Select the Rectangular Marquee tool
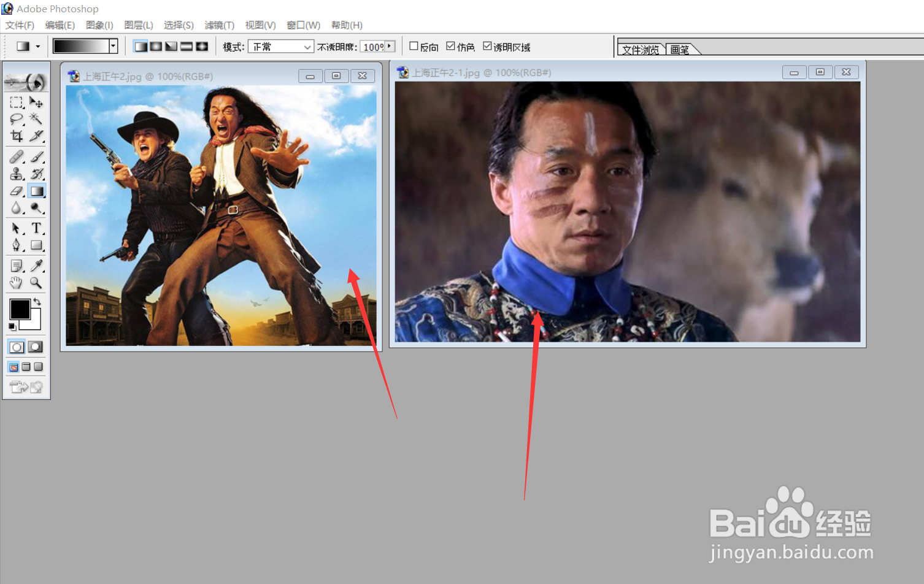 17,102
